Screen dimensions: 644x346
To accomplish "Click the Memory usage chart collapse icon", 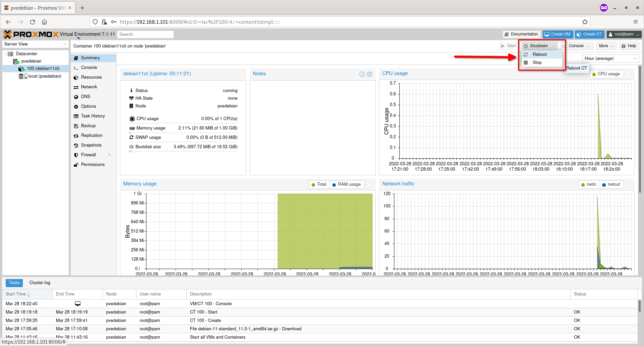I will point(370,184).
